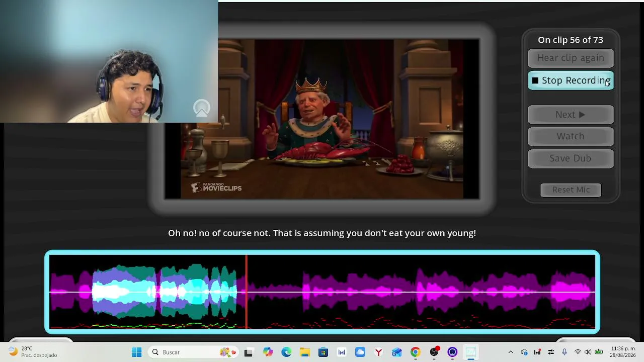644x362 pixels.
Task: Switch to Google Chrome in the taskbar
Action: point(415,352)
